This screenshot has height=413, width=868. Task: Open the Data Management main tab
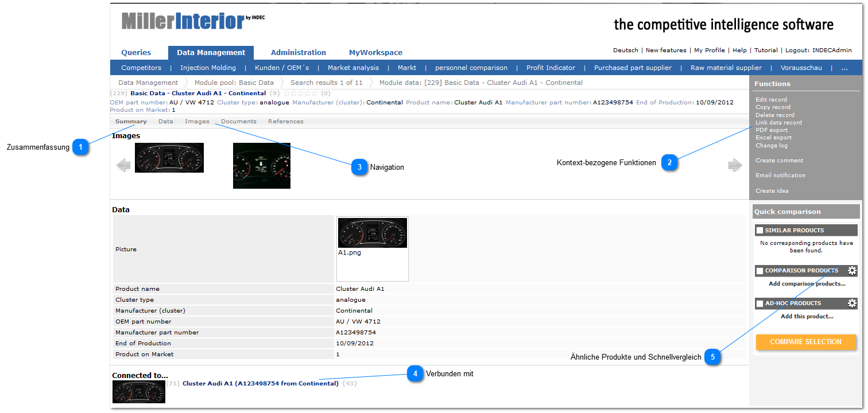pyautogui.click(x=211, y=52)
